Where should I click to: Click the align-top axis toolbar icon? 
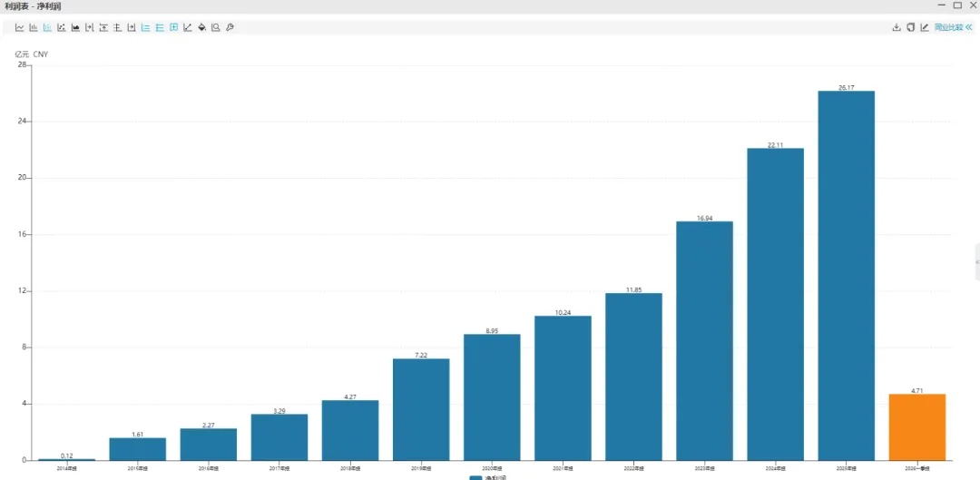pos(103,27)
